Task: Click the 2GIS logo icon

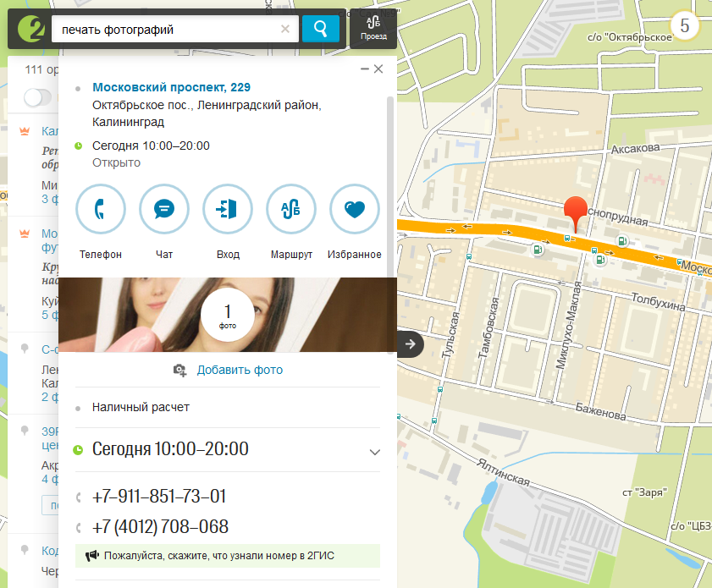Action: coord(28,30)
